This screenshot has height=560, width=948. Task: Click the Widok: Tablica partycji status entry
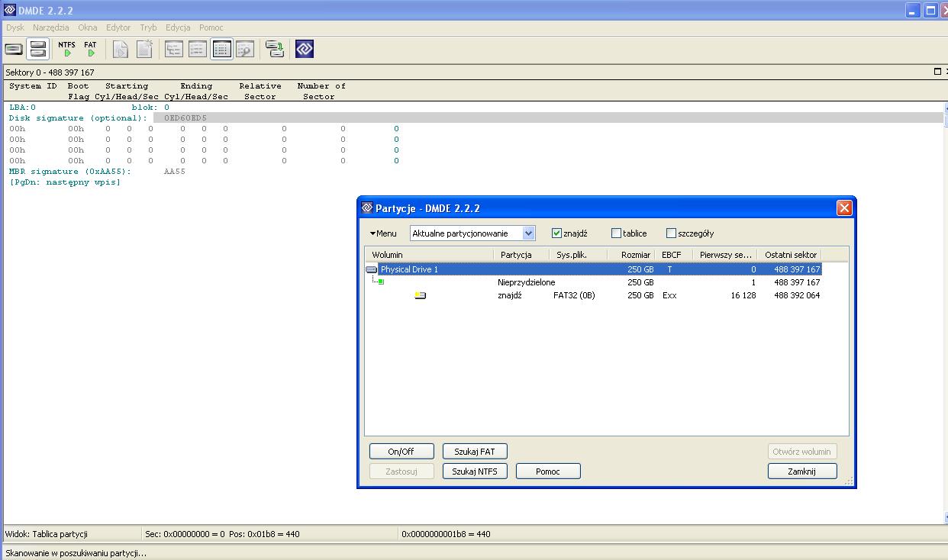[47, 534]
